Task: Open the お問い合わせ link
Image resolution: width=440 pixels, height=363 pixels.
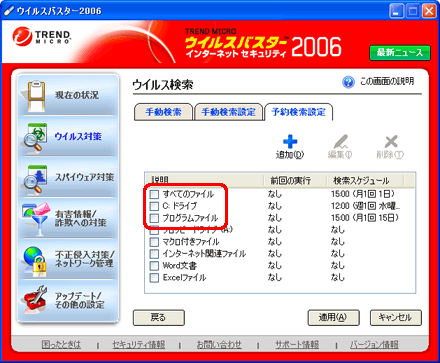Action: tap(219, 344)
